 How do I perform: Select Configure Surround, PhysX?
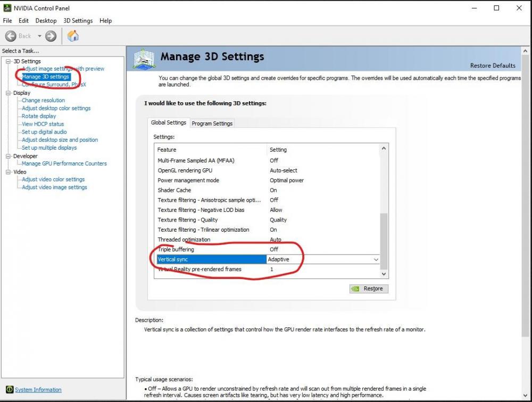[x=54, y=85]
